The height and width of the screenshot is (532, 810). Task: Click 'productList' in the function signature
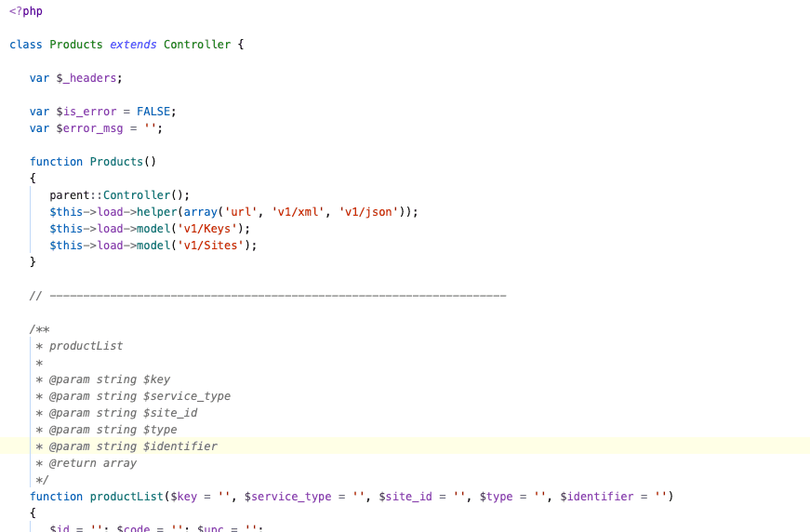point(126,497)
